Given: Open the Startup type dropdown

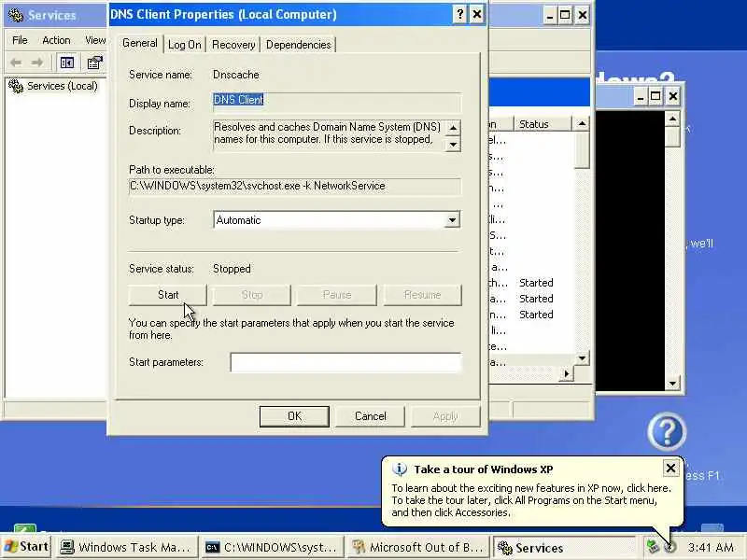Looking at the screenshot, I should click(x=452, y=220).
